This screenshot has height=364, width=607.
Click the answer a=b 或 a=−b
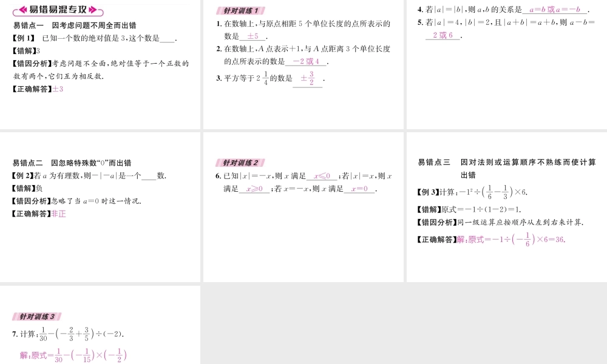pyautogui.click(x=555, y=10)
